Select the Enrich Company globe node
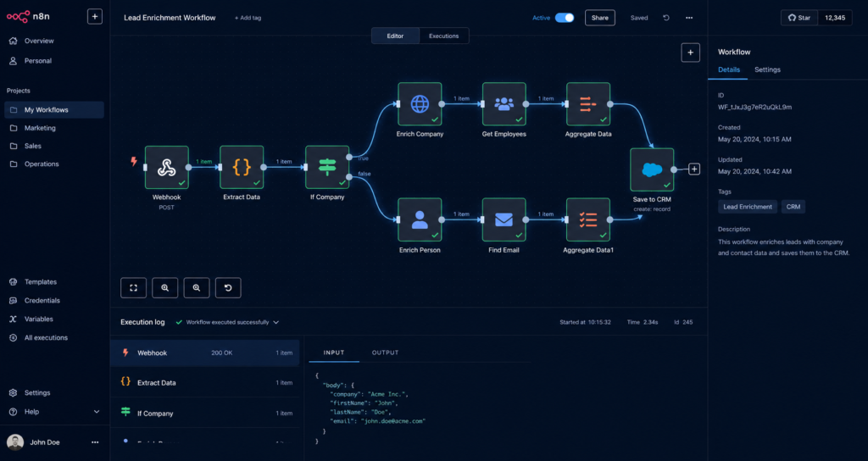This screenshot has height=461, width=868. point(420,104)
